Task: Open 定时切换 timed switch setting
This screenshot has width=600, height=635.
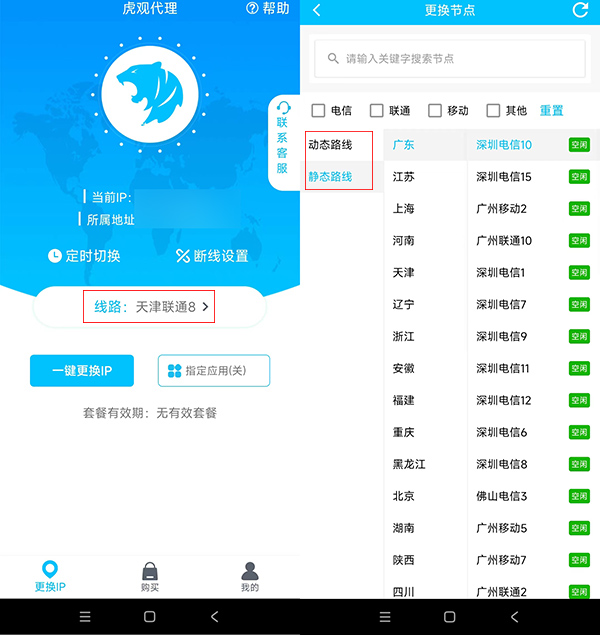Action: click(x=84, y=256)
